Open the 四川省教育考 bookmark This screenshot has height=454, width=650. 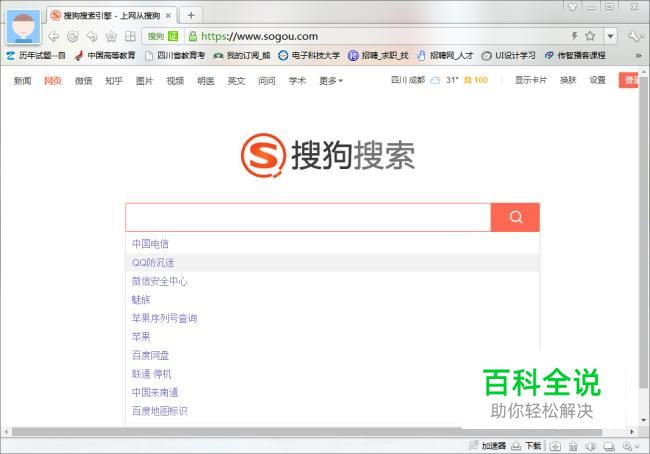coord(175,55)
